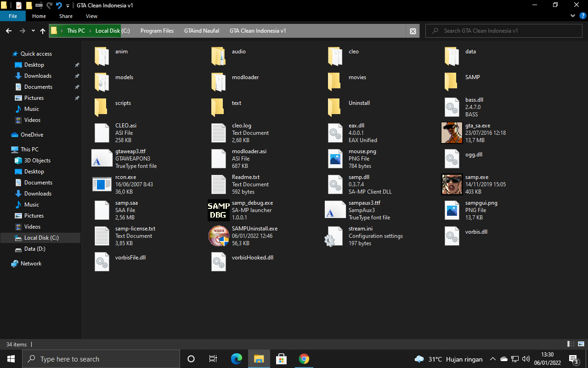This screenshot has height=368, width=588.
Task: Select the vorbisHooked.dll file icon
Action: 219,261
